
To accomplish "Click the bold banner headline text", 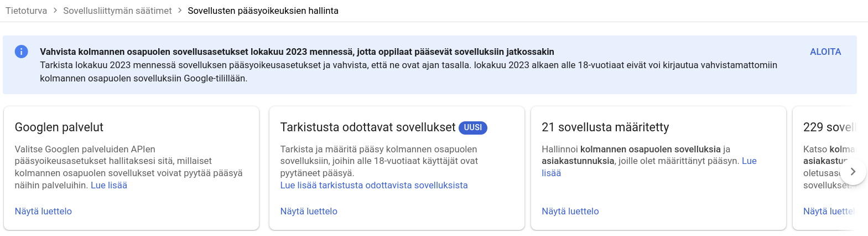I will [x=297, y=52].
